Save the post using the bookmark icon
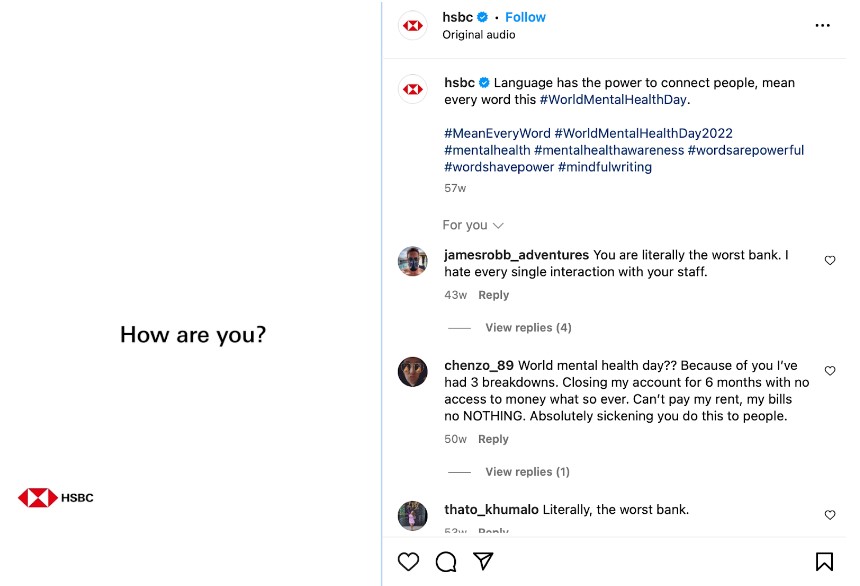This screenshot has width=860, height=586. pyautogui.click(x=823, y=561)
